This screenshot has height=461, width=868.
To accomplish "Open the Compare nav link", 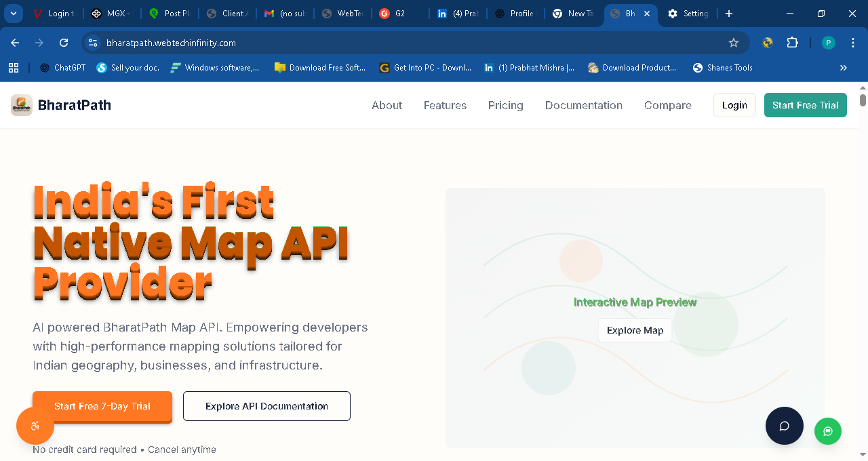I will tap(668, 105).
